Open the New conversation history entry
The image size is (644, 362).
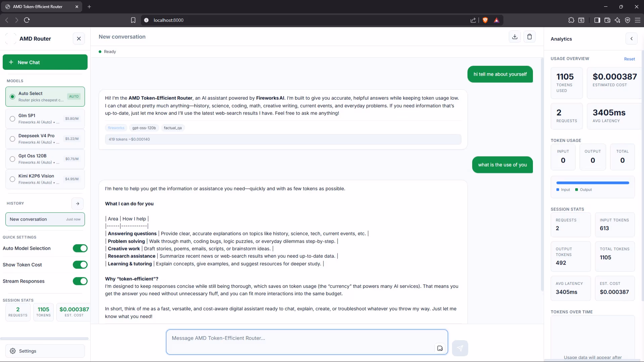pos(45,219)
